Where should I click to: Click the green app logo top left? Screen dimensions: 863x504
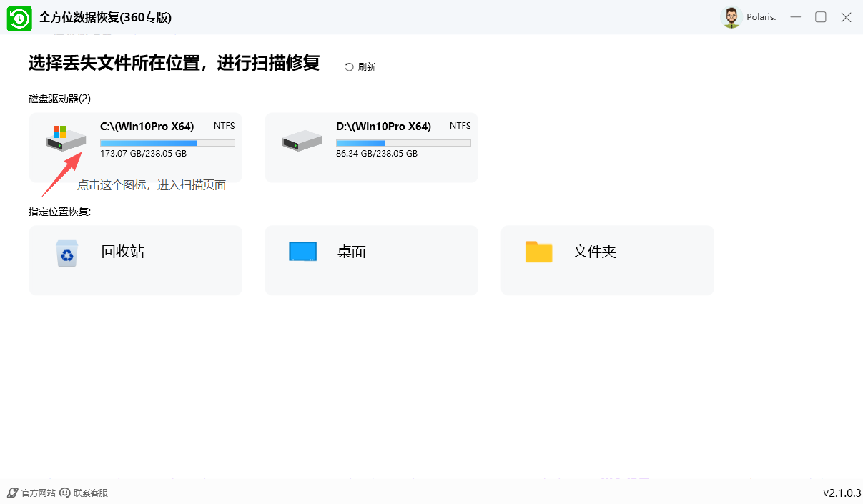19,17
